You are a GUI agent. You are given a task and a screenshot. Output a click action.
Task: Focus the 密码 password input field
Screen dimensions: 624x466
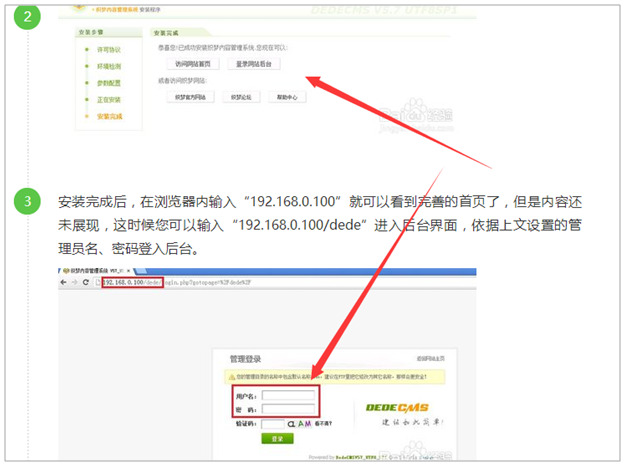(290, 409)
